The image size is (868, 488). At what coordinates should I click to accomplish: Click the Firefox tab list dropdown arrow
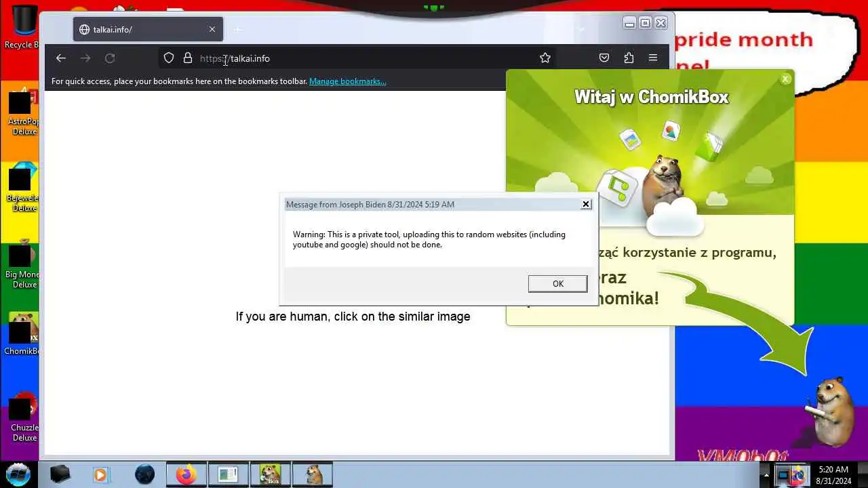tap(581, 30)
